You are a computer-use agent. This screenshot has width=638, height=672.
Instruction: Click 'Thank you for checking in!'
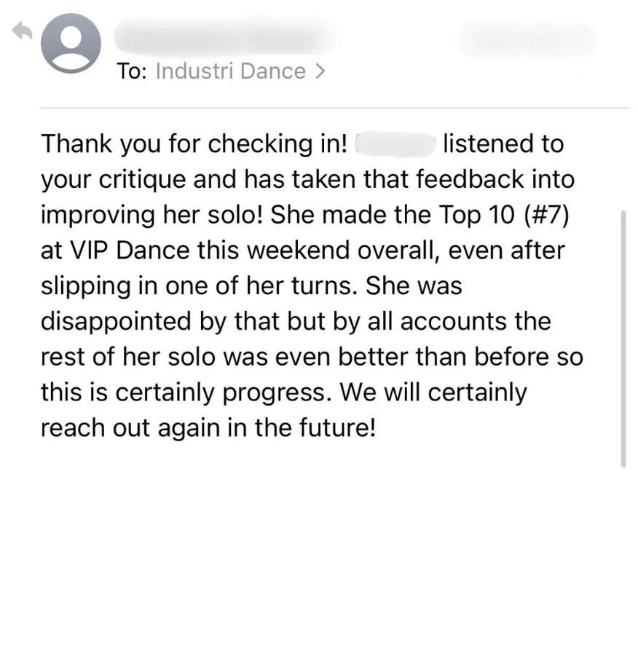click(x=194, y=144)
